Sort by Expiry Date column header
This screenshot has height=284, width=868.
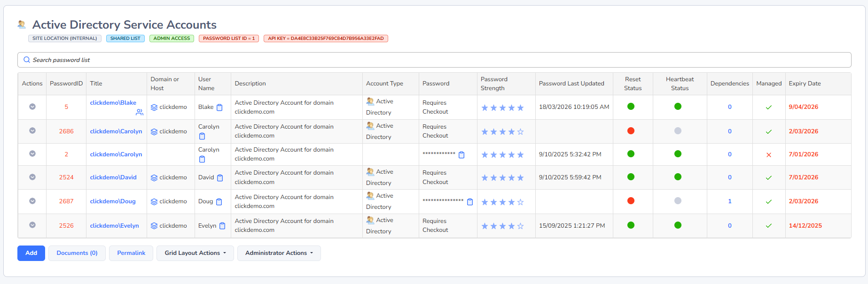tap(805, 84)
